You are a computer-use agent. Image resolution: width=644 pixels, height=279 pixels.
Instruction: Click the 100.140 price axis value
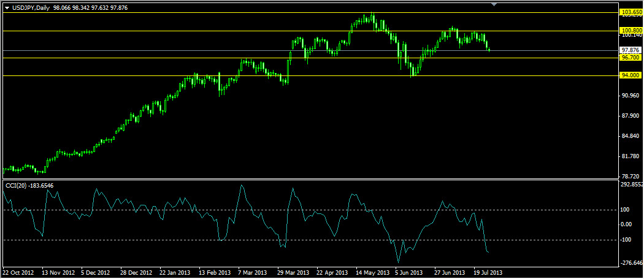632,36
